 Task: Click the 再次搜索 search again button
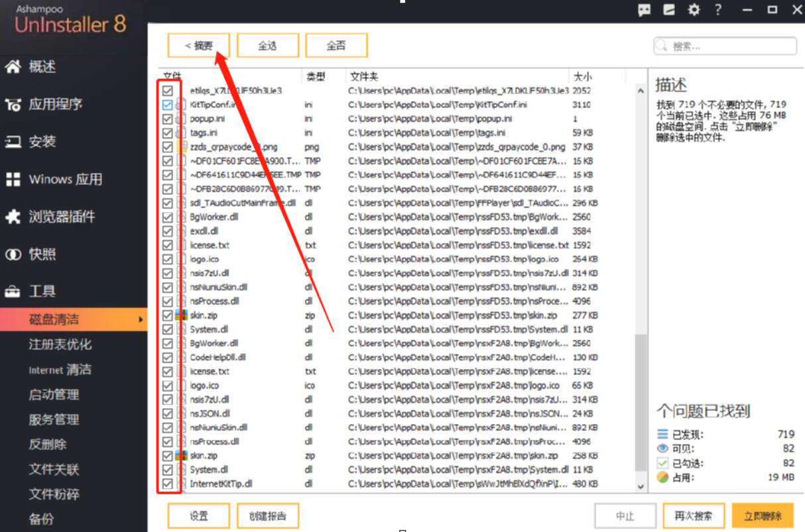click(694, 516)
